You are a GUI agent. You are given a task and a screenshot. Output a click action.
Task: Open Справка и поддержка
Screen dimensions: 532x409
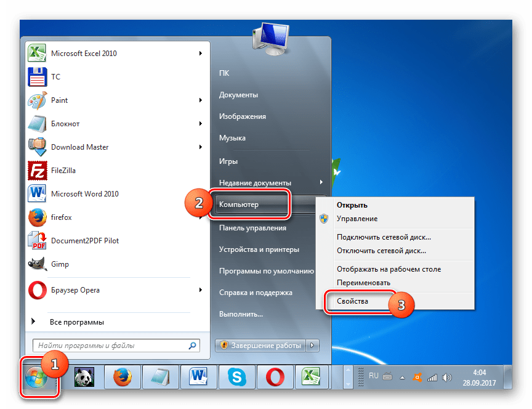[256, 293]
